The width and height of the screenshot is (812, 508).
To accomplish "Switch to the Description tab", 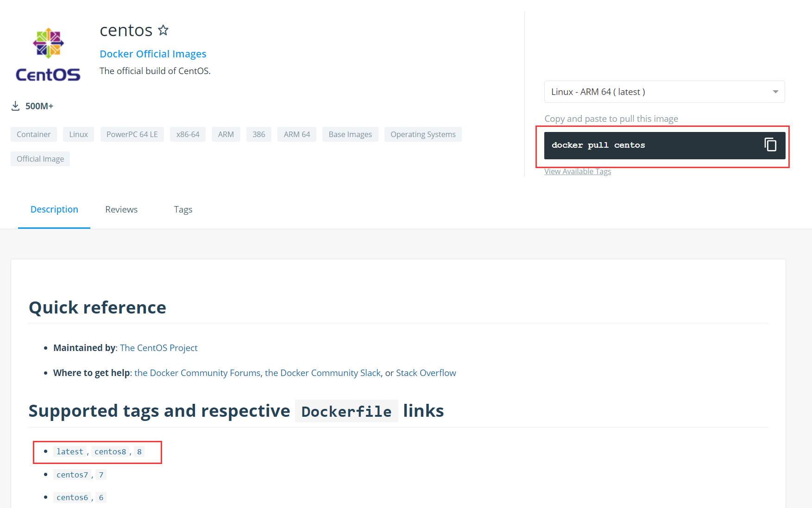I will point(54,209).
